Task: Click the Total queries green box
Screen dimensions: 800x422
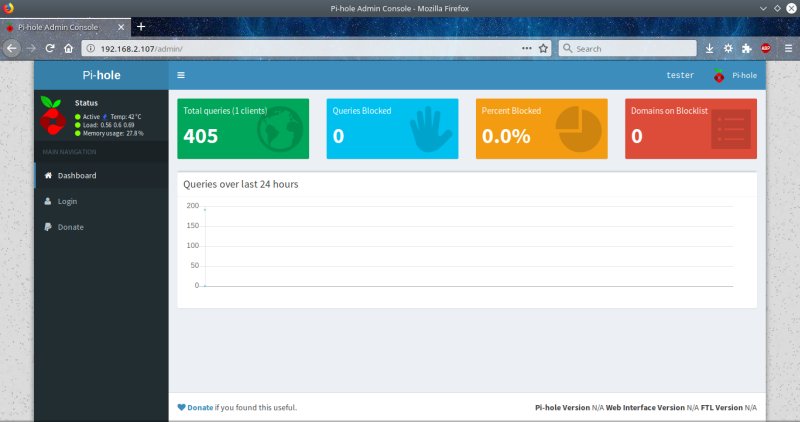Action: (x=243, y=128)
